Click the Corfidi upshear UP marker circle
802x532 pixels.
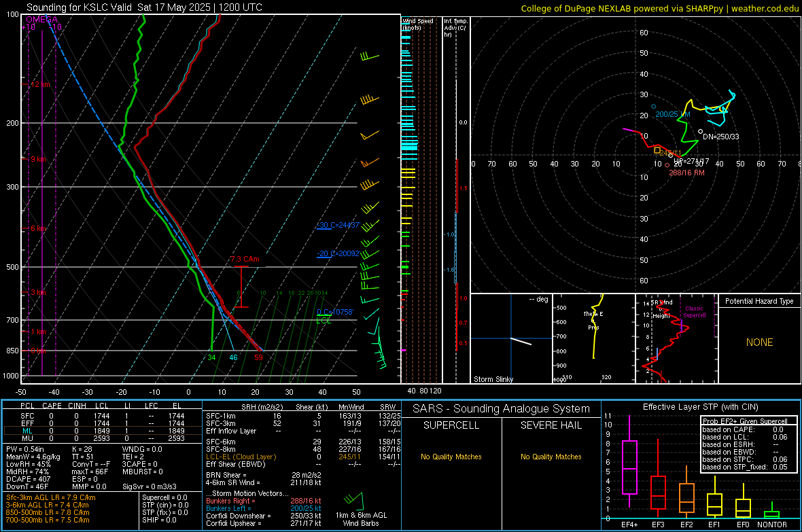coord(671,155)
